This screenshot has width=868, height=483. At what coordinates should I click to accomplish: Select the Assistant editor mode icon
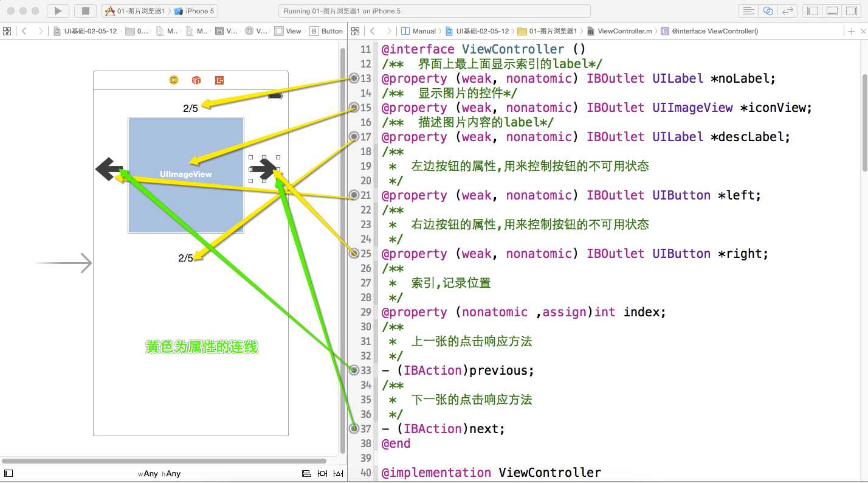point(768,11)
